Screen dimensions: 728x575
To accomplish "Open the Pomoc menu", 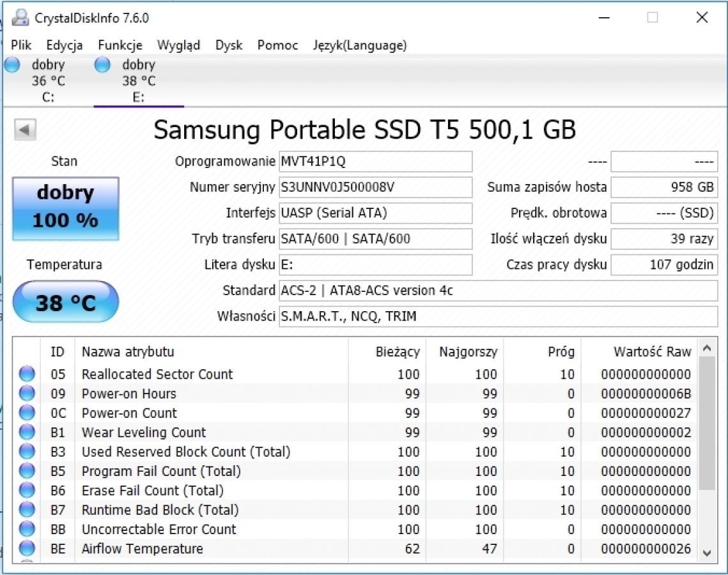I will 277,45.
